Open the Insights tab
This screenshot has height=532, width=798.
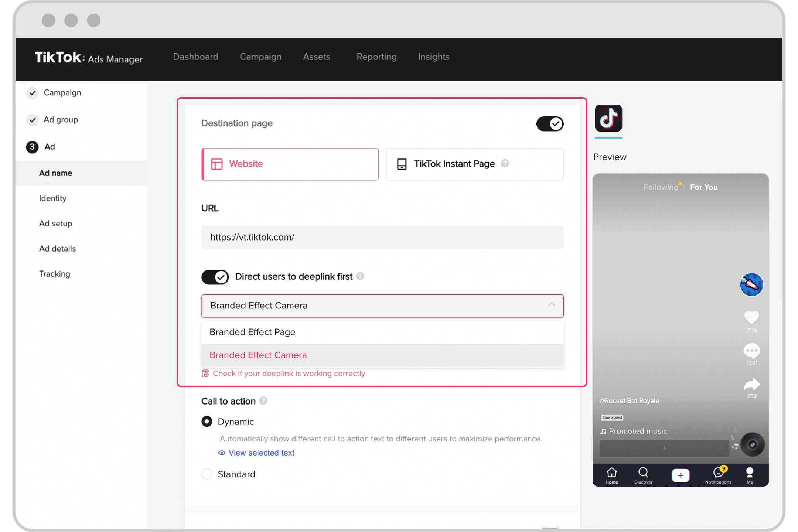434,57
